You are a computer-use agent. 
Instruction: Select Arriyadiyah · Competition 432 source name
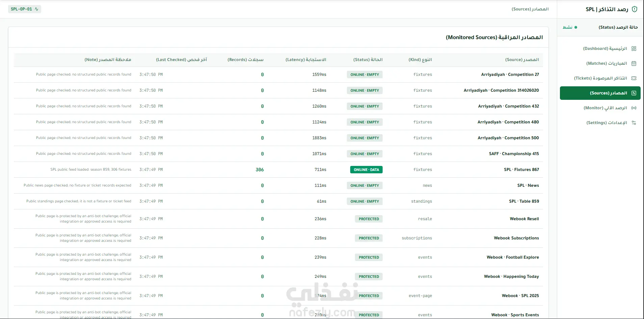click(x=509, y=106)
